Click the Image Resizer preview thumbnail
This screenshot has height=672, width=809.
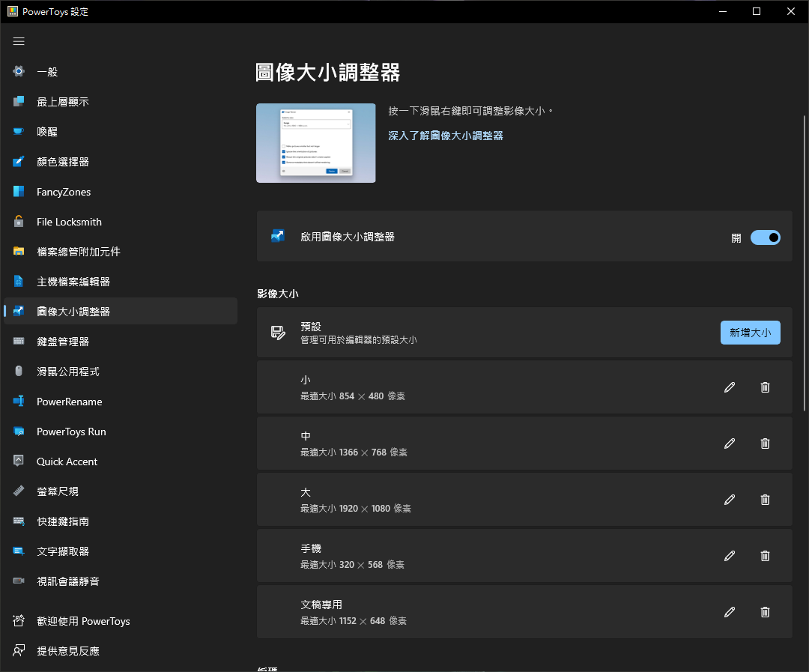[315, 142]
